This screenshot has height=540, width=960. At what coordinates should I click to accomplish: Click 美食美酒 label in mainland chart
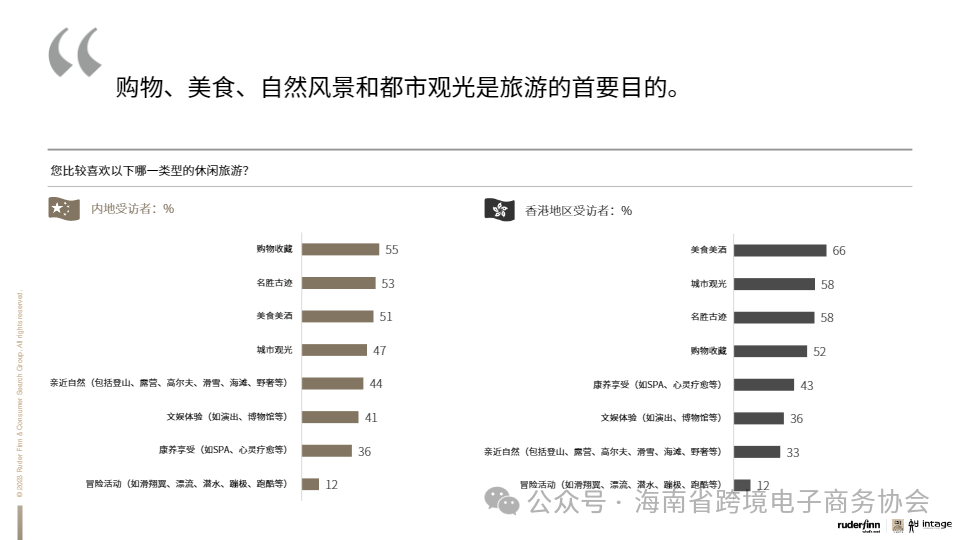(x=274, y=316)
